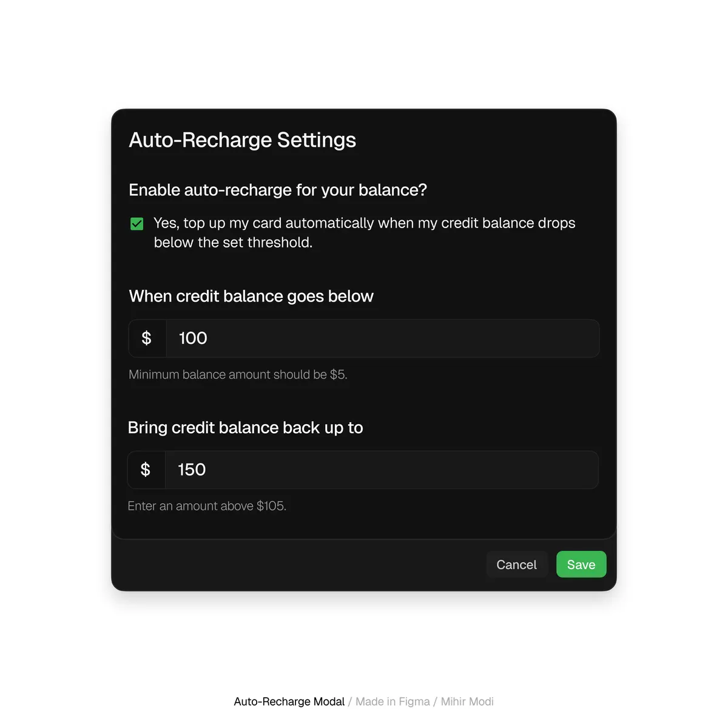Click 'When credit balance goes below' label
This screenshot has width=728, height=728.
click(251, 296)
